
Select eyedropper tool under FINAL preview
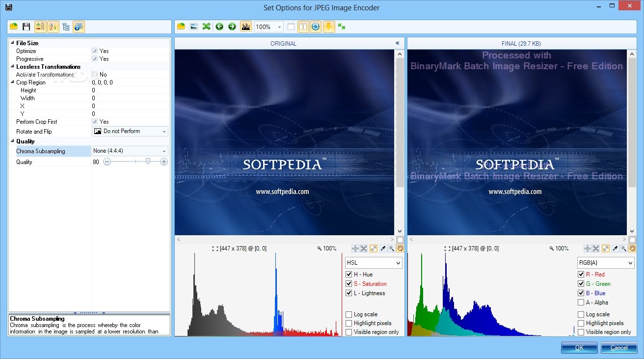[x=615, y=249]
